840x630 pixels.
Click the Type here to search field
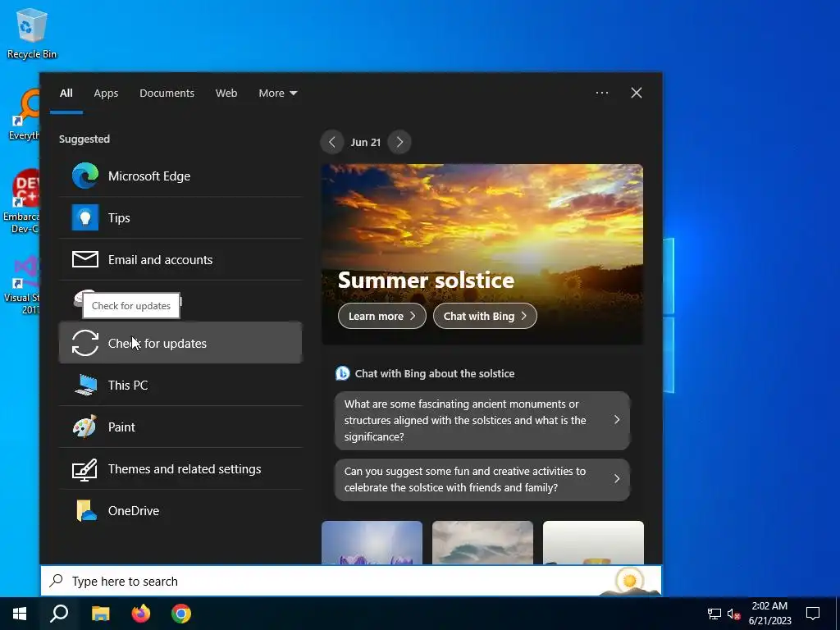click(x=351, y=581)
